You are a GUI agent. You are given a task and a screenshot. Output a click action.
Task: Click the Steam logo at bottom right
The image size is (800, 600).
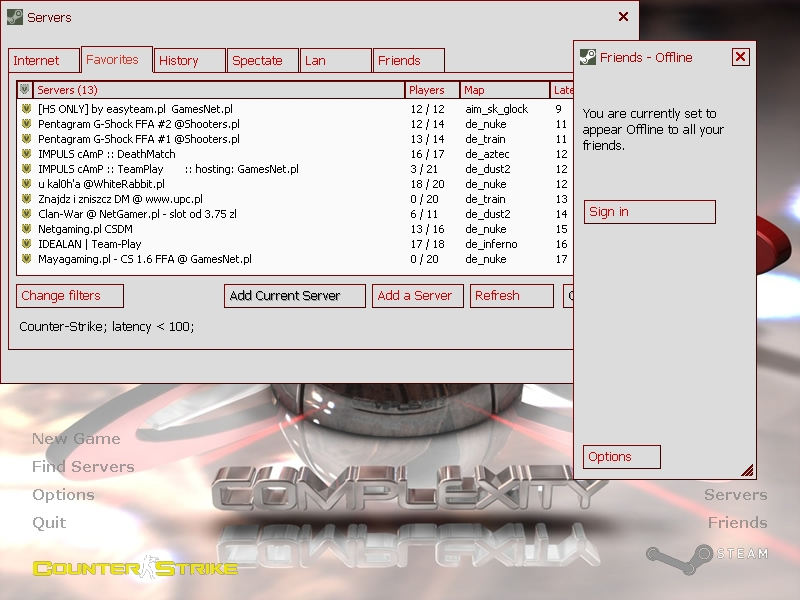(708, 558)
